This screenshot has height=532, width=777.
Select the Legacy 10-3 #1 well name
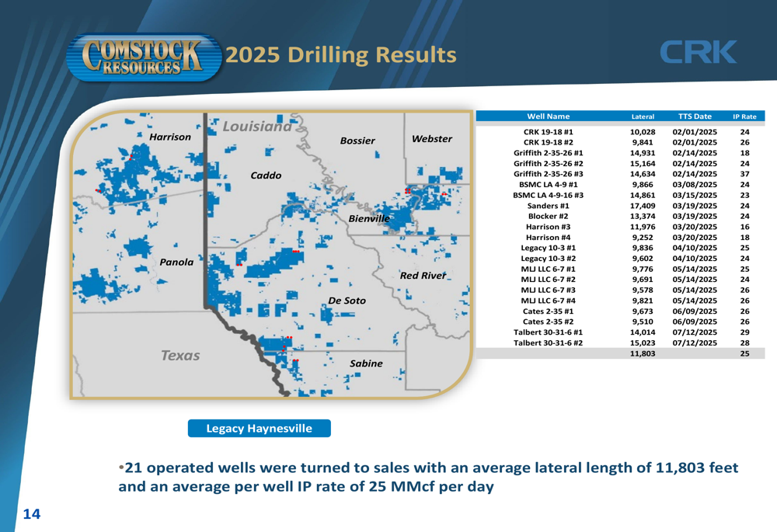548,248
